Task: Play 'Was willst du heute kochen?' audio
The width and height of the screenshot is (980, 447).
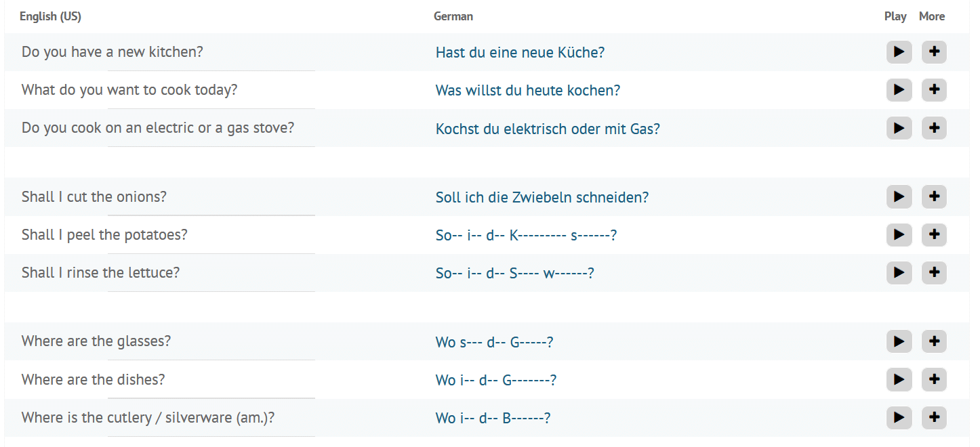Action: (899, 90)
